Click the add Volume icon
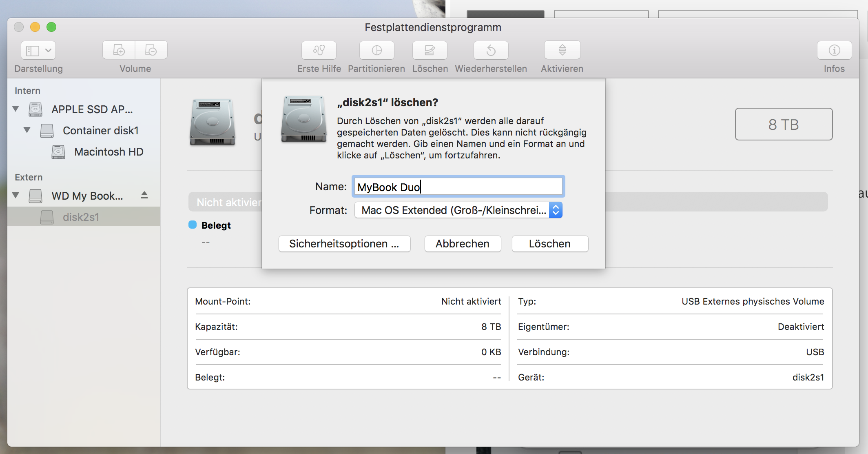868x454 pixels. [x=119, y=50]
